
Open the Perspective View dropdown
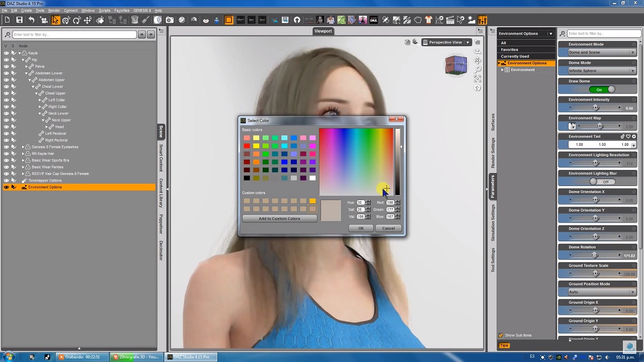tap(446, 42)
